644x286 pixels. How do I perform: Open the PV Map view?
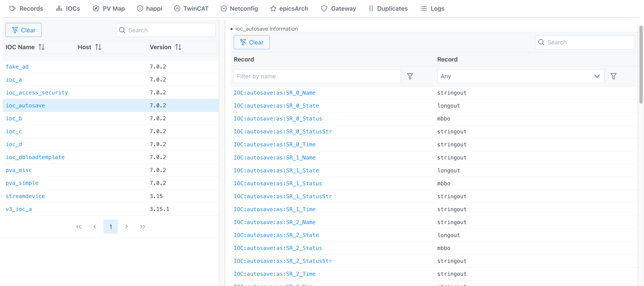(x=108, y=8)
